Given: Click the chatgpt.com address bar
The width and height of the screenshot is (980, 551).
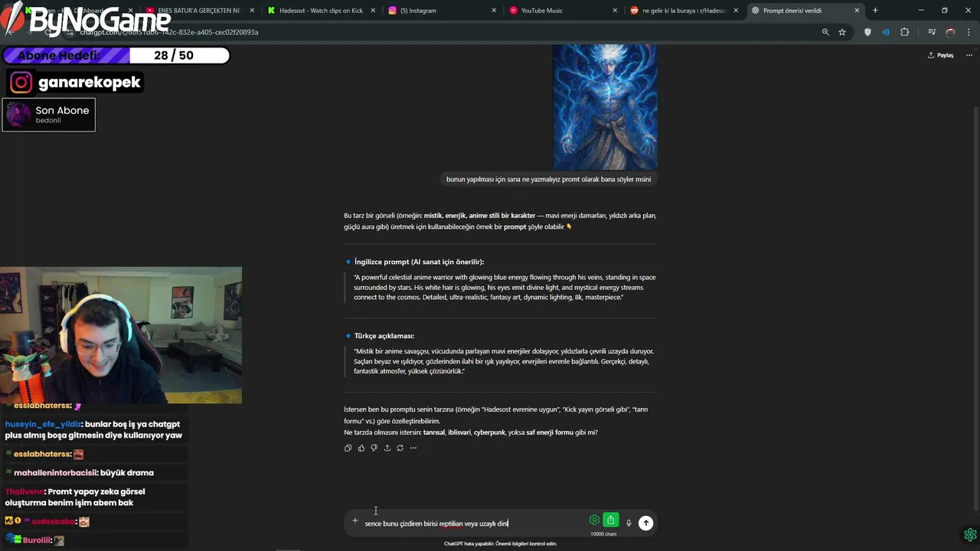Looking at the screenshot, I should pyautogui.click(x=444, y=32).
